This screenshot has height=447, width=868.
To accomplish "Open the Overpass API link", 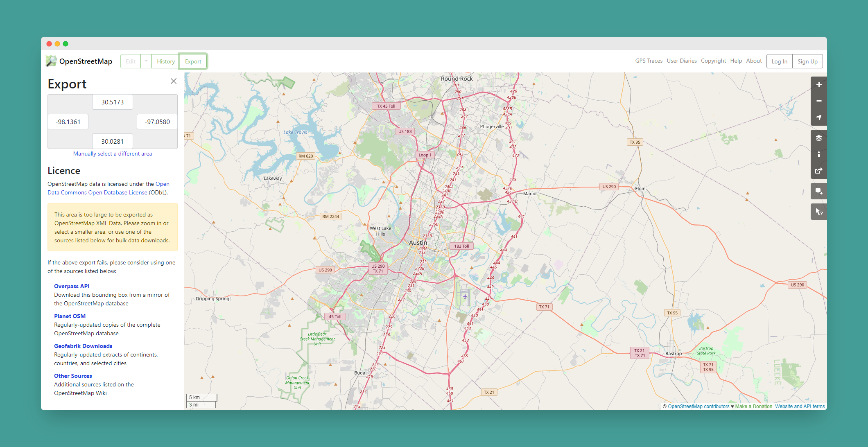I will (72, 286).
